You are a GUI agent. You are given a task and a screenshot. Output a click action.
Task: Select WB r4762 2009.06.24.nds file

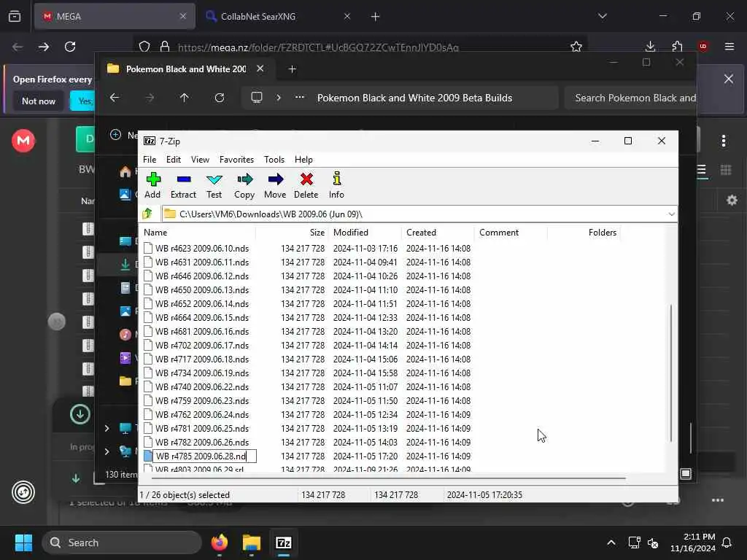tap(202, 414)
